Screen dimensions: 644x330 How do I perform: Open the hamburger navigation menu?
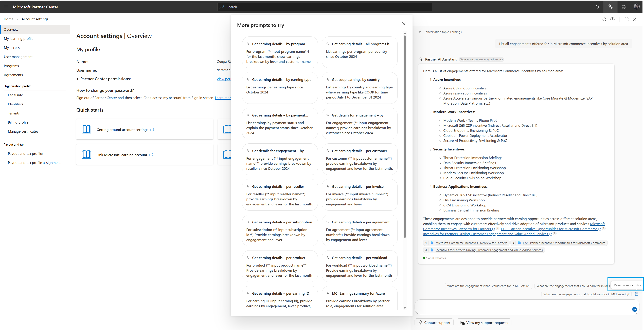click(6, 7)
